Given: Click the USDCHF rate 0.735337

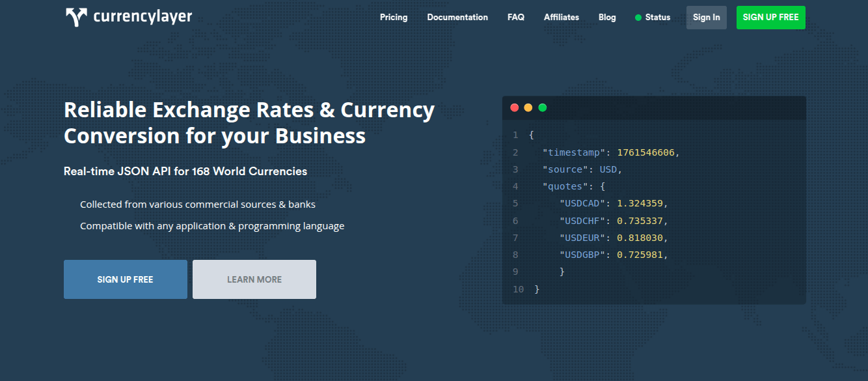Looking at the screenshot, I should click(x=640, y=221).
